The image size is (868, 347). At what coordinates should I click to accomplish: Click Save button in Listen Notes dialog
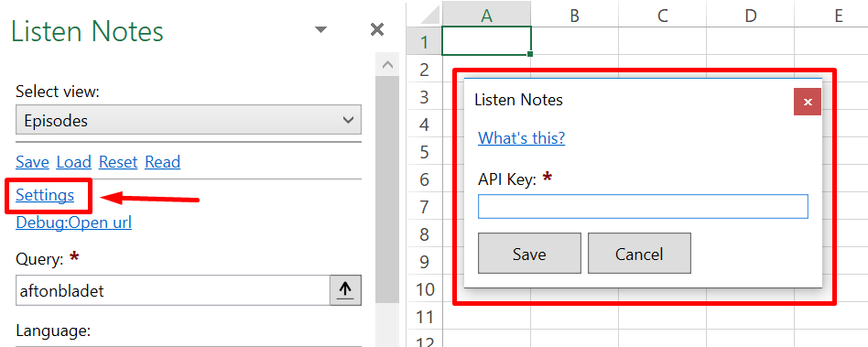529,254
